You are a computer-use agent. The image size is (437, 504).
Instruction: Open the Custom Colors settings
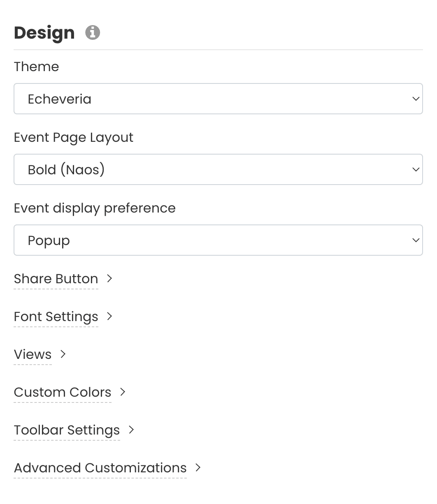pyautogui.click(x=62, y=392)
